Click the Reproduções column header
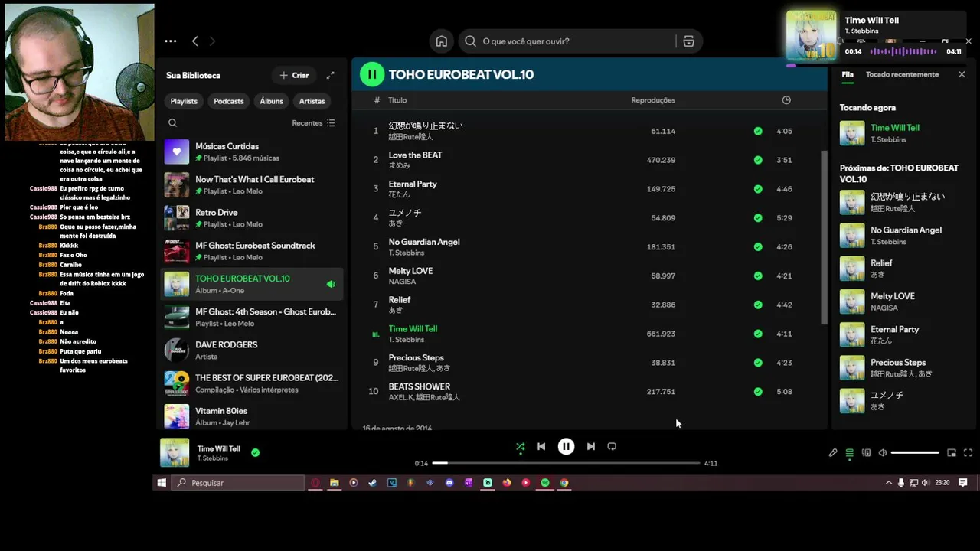This screenshot has height=551, width=980. [x=653, y=100]
